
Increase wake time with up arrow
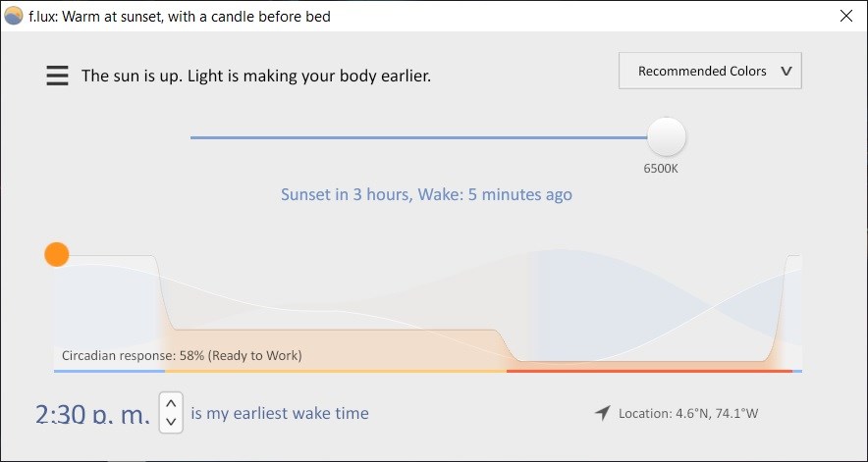pyautogui.click(x=171, y=403)
